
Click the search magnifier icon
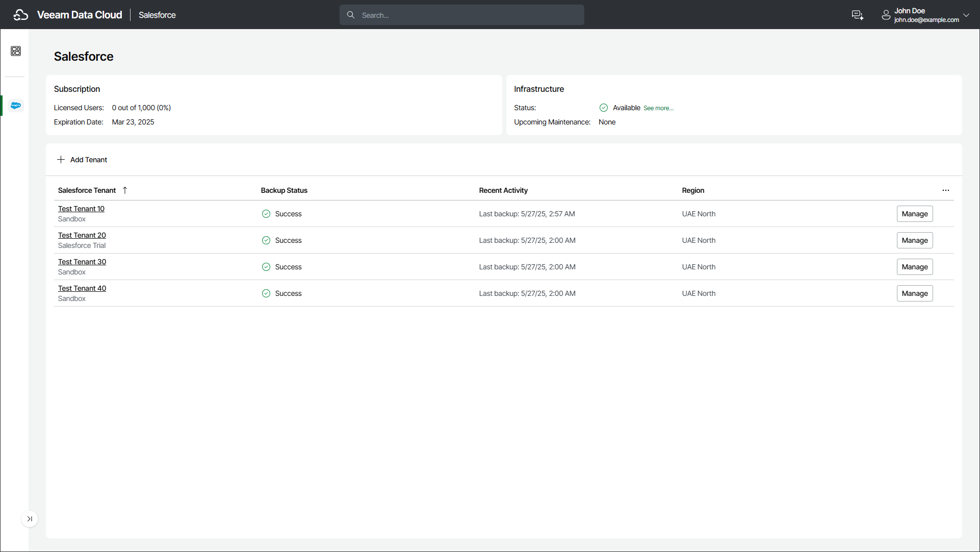tap(351, 15)
